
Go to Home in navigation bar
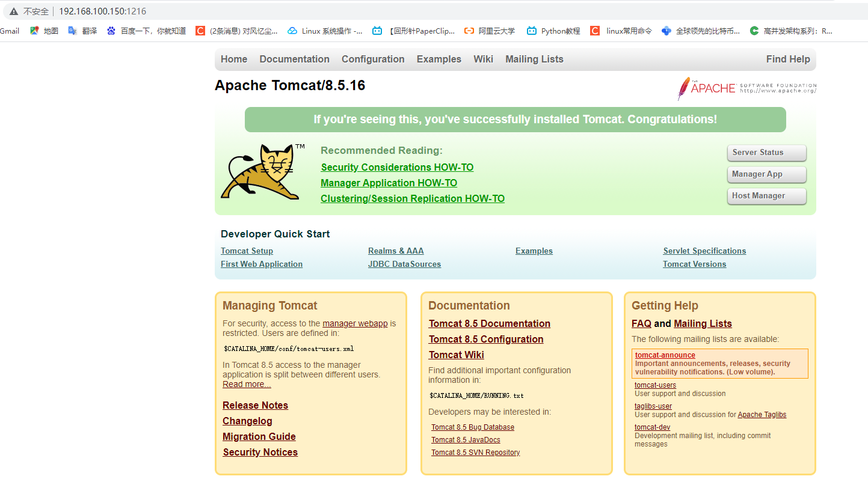(x=234, y=59)
